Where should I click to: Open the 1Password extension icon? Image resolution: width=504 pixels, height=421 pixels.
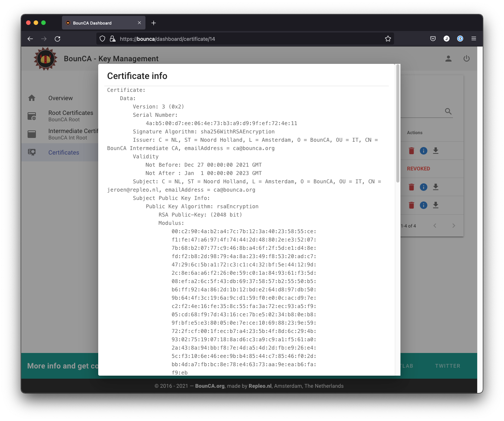460,39
